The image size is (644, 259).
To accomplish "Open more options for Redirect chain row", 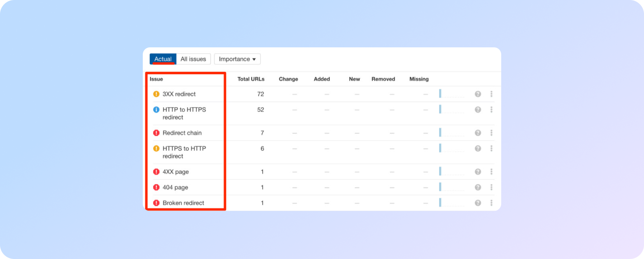I will pos(492,133).
